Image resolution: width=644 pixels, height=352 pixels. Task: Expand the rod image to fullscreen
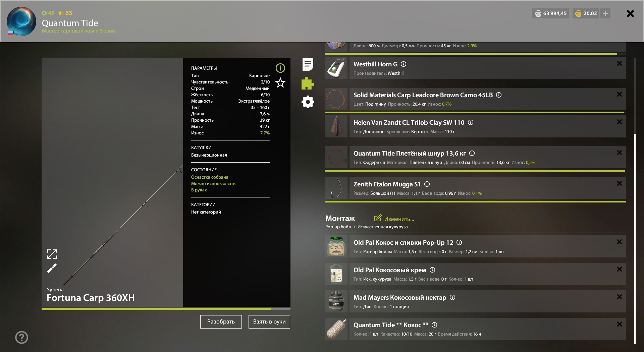[x=52, y=254]
